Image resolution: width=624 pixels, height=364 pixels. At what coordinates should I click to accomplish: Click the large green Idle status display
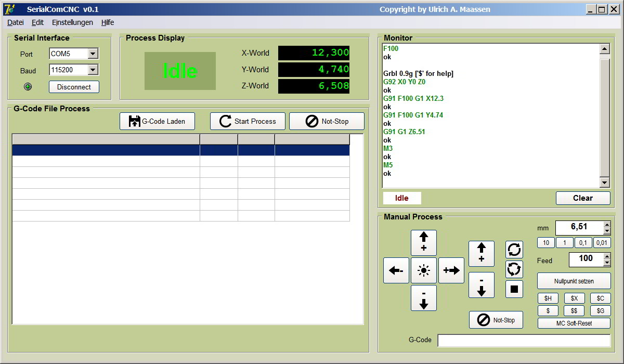pos(180,71)
